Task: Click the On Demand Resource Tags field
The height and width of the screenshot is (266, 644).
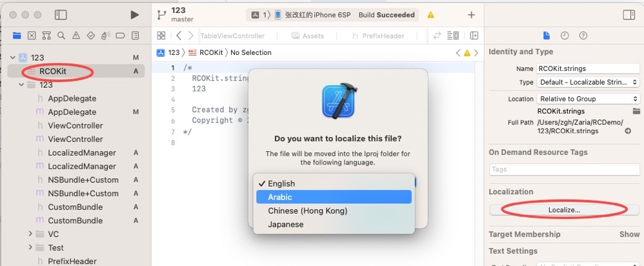Action: (x=565, y=169)
